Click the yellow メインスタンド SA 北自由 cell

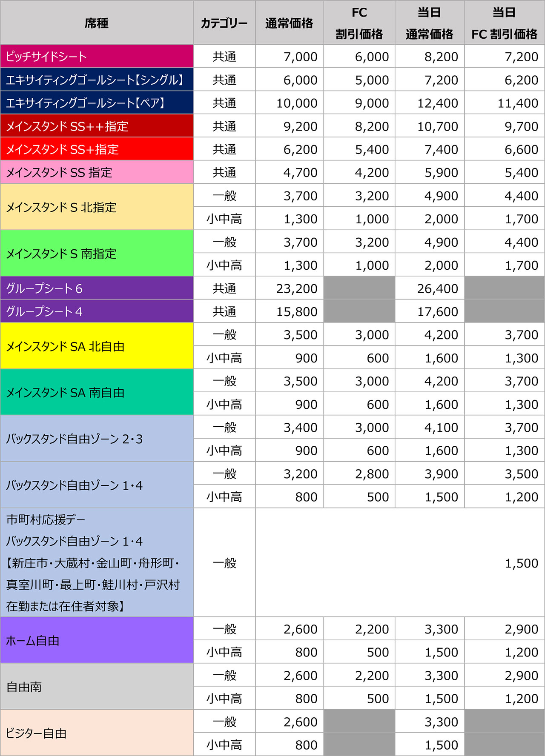pyautogui.click(x=97, y=346)
